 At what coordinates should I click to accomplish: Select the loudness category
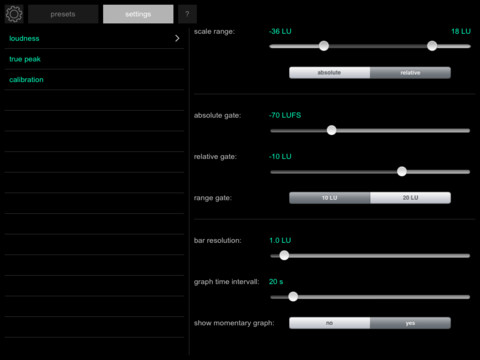24,38
